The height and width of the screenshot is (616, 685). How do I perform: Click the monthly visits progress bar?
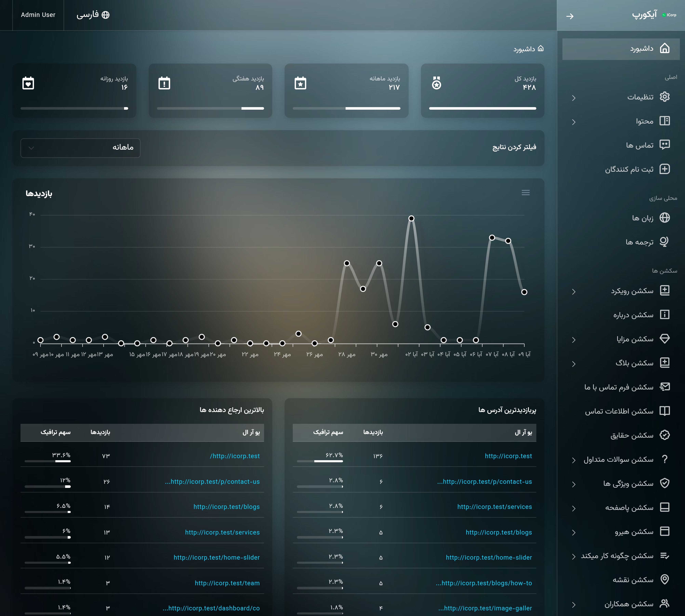(x=346, y=108)
